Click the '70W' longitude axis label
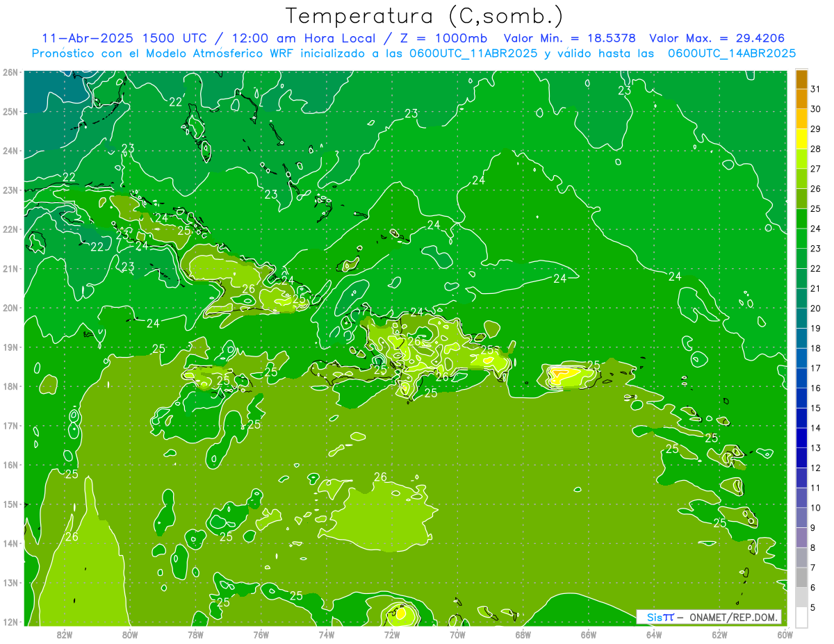 pyautogui.click(x=457, y=634)
